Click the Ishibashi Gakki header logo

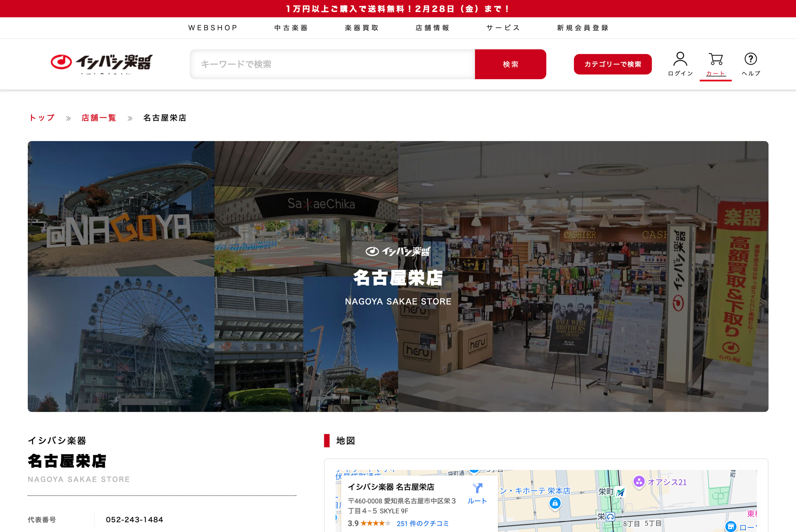tap(102, 62)
